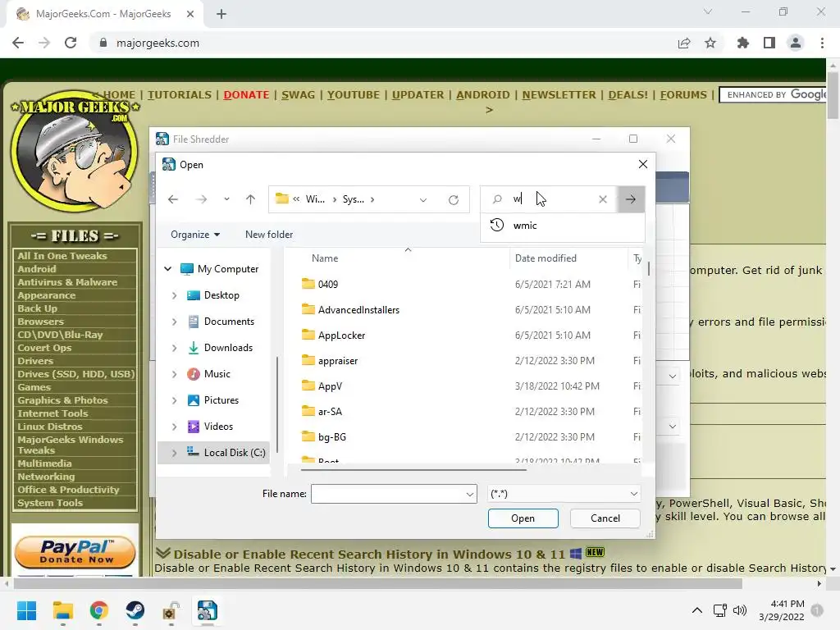Open recent locations chevron in dialog
The image size is (840, 630).
pos(226,199)
